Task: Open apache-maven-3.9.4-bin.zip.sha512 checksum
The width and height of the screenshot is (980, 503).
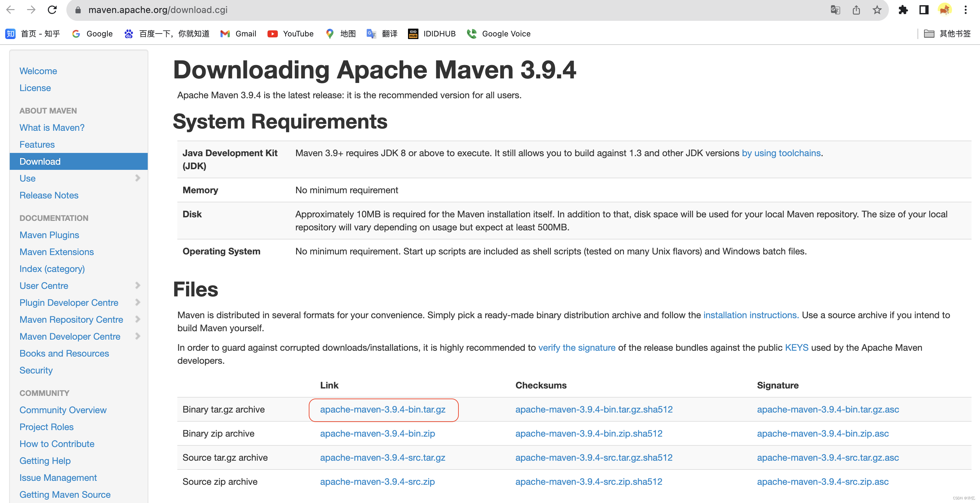Action: pyautogui.click(x=589, y=433)
